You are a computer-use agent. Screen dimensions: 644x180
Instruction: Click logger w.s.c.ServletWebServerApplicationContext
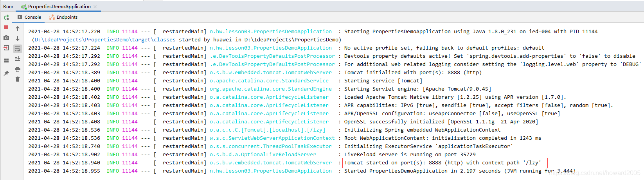pos(272,138)
